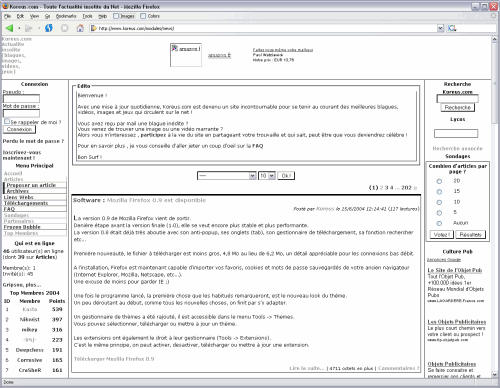Click the search engine icon in search bar
The image size is (500, 388).
tap(452, 28)
